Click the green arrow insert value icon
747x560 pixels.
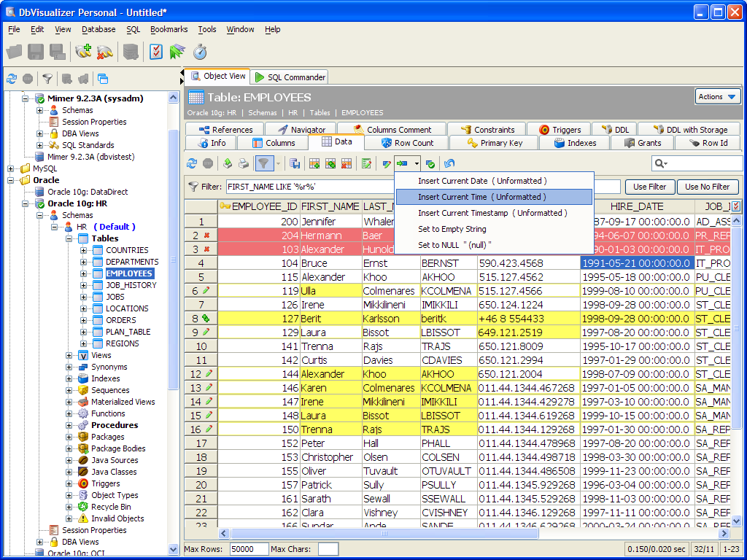402,164
